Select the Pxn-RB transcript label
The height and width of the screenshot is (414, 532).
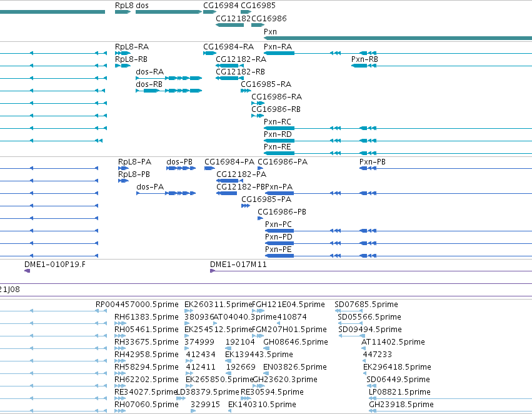[364, 59]
